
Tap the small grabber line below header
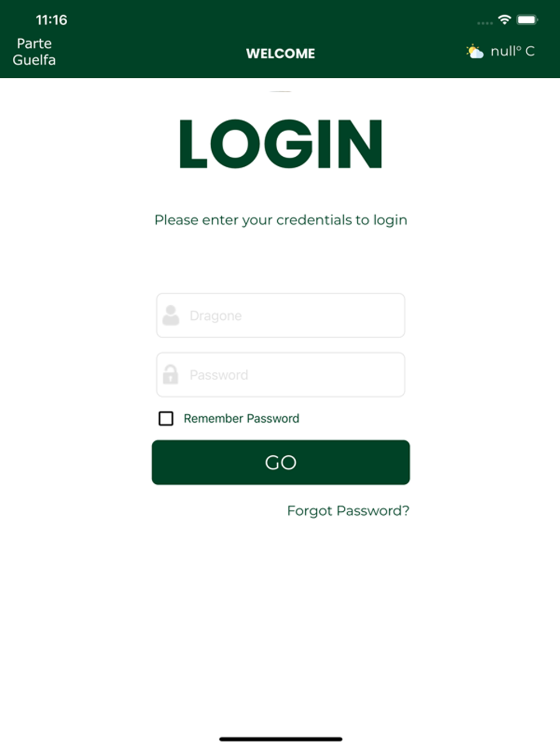[x=281, y=91]
